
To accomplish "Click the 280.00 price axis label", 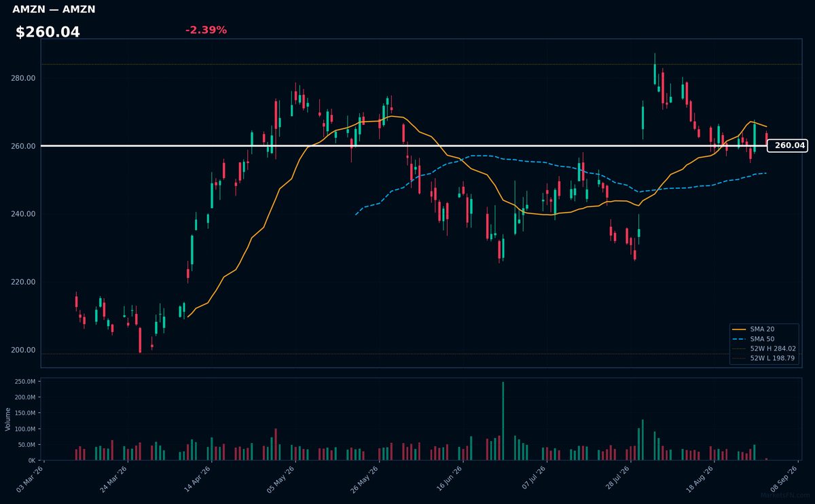I will click(x=24, y=78).
